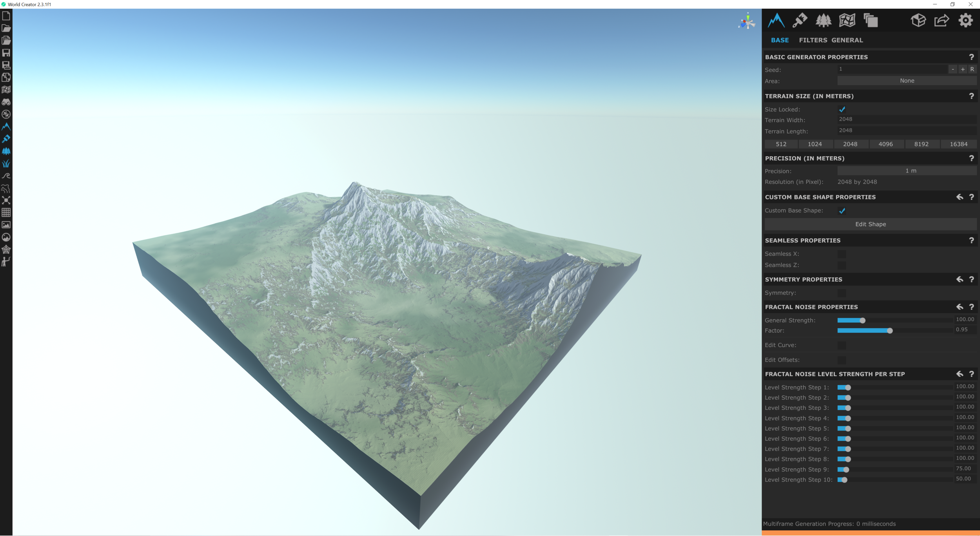The image size is (980, 536).
Task: Open the Area dropdown showing None
Action: (907, 81)
